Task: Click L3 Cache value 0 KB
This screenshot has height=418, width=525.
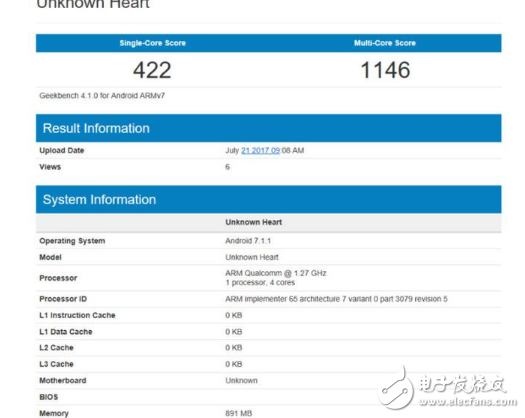Action: [234, 364]
